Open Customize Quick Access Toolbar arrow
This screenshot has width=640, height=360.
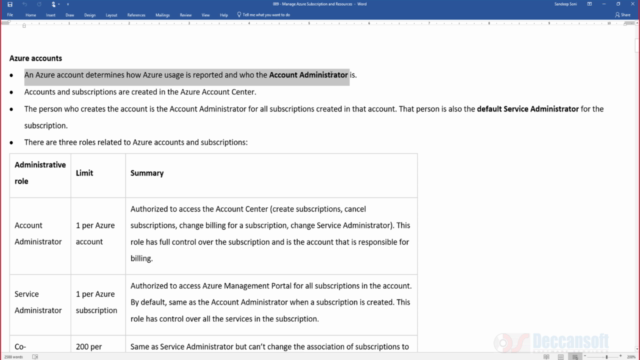coord(68,4)
